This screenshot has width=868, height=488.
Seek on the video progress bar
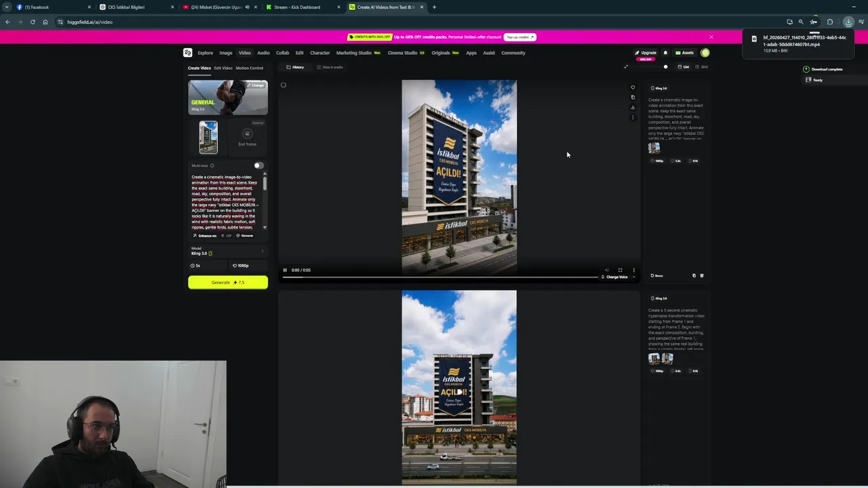pos(440,277)
